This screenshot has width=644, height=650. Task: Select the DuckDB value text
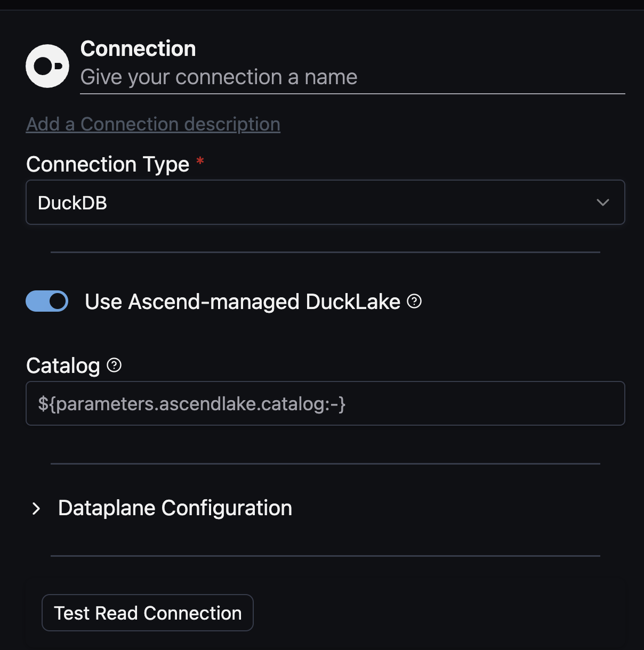coord(73,203)
